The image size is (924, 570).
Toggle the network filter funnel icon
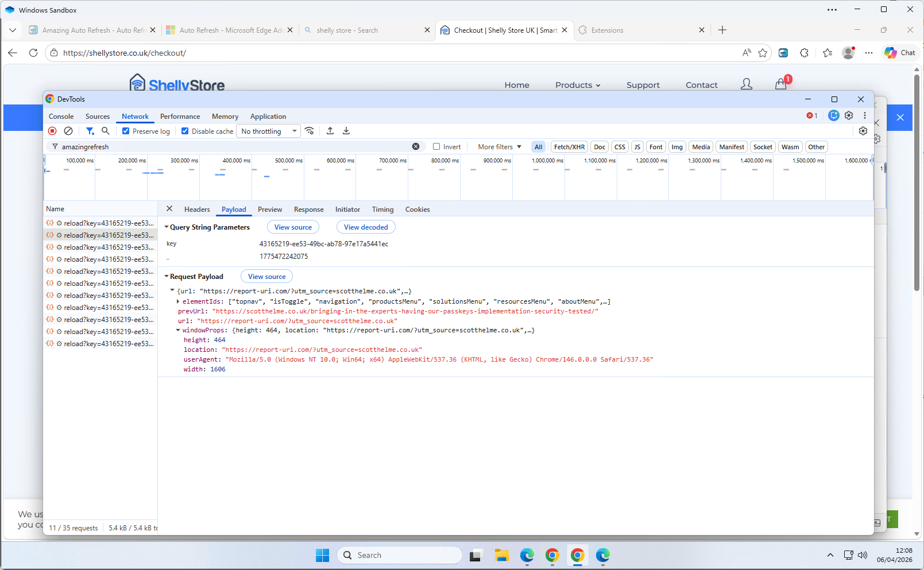click(x=90, y=131)
